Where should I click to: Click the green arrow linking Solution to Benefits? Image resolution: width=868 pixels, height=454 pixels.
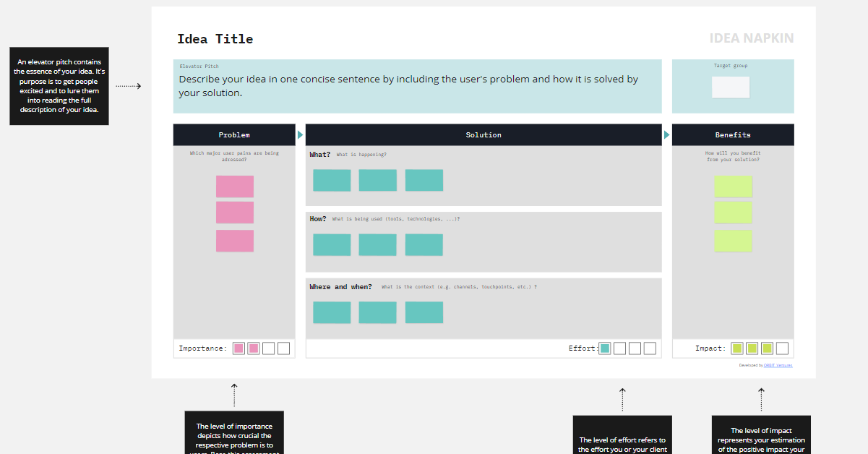pyautogui.click(x=666, y=134)
